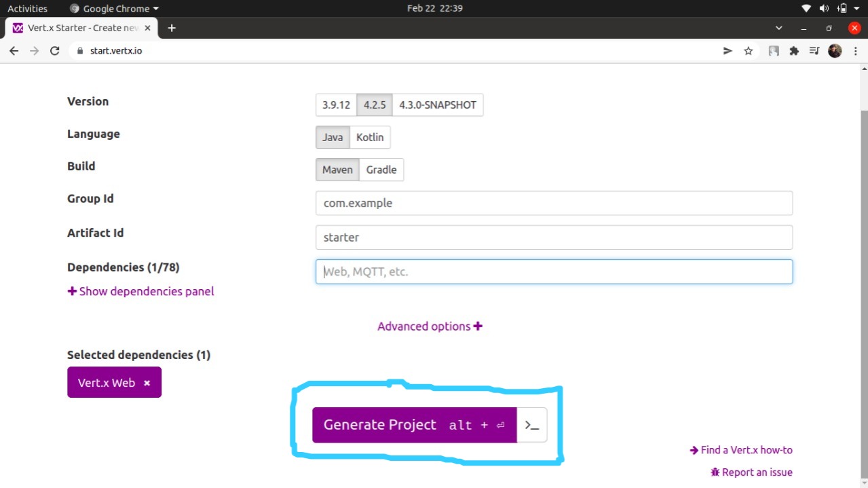Bookmark this page with star icon

pyautogui.click(x=749, y=51)
